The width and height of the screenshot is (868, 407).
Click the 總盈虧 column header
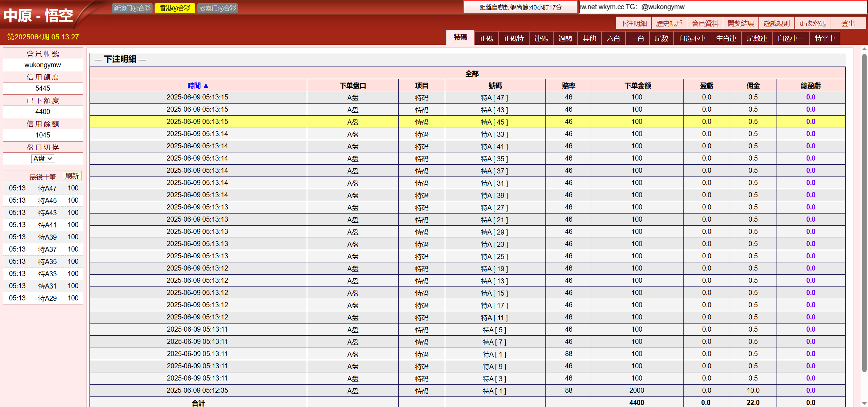tap(811, 86)
